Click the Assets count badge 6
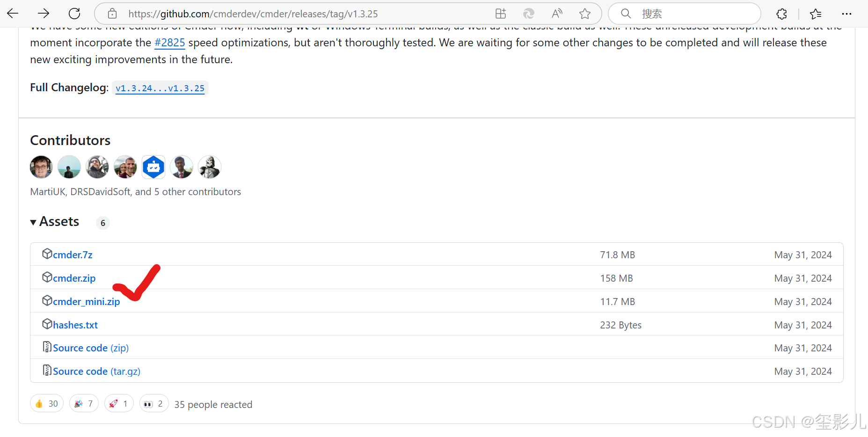Viewport: 868px width, 437px height. click(103, 223)
